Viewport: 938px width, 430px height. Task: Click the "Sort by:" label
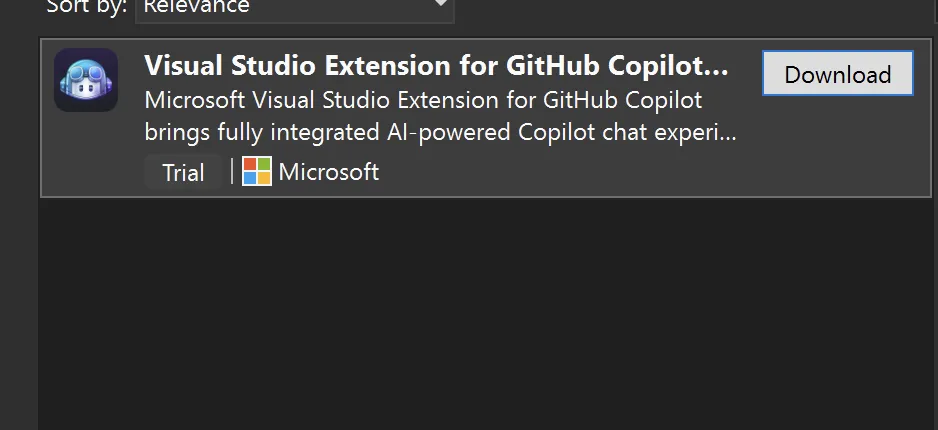[86, 7]
